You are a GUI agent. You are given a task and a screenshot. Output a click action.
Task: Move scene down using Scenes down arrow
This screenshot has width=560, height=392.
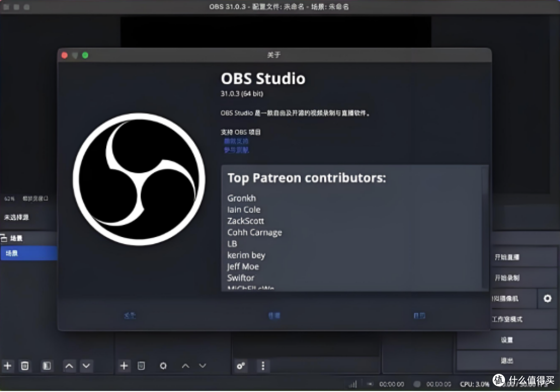coord(87,366)
